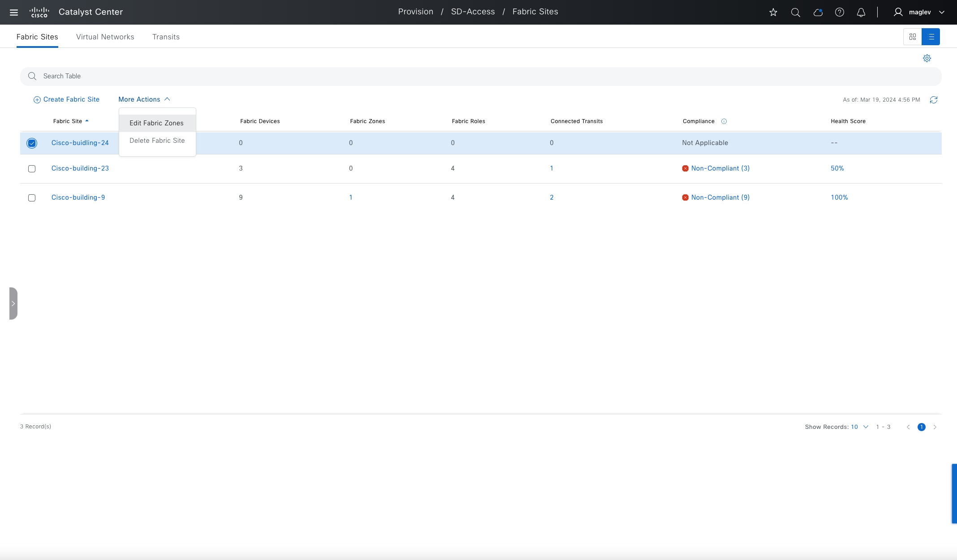Open Non-Compliant (9) compliance link

(x=720, y=197)
